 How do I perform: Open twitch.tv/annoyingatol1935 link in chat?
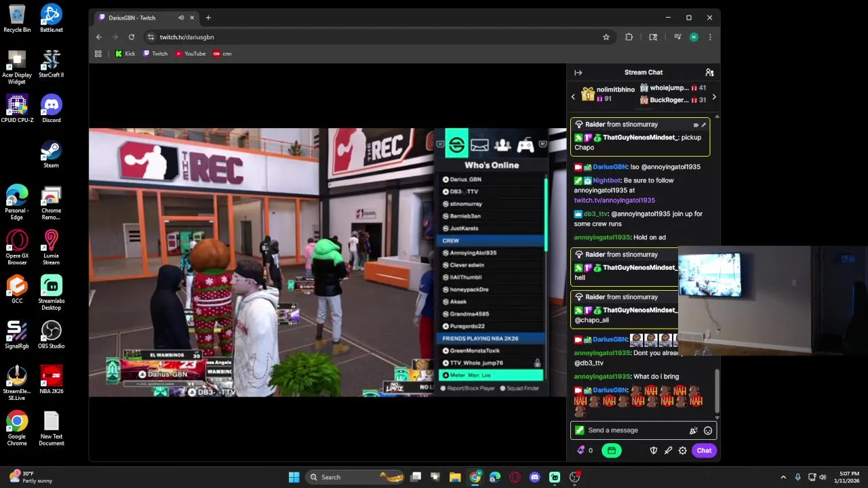(614, 201)
